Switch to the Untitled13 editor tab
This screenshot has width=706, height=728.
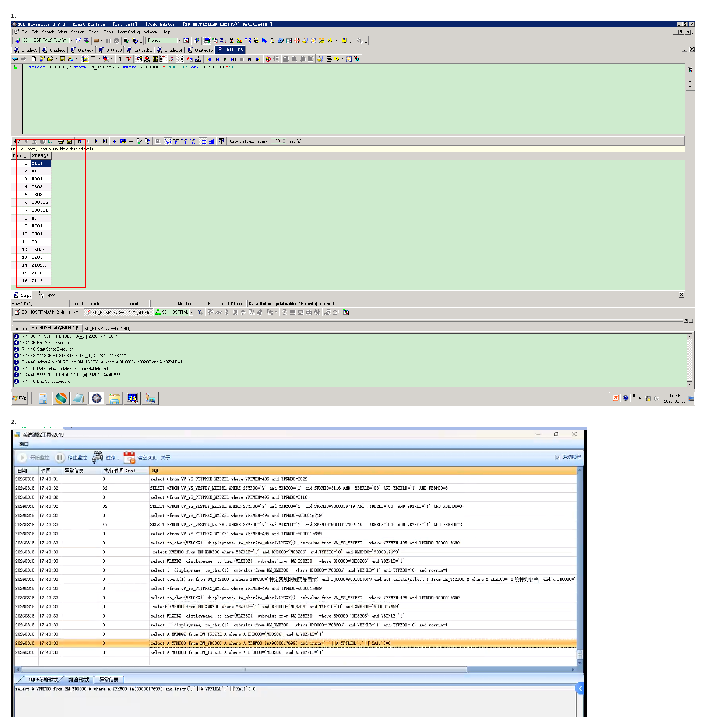143,50
